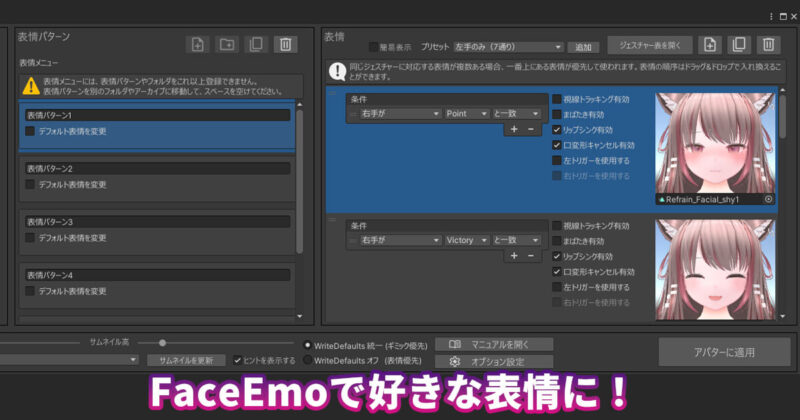Click scroll down arrow of pattern list

[x=299, y=316]
